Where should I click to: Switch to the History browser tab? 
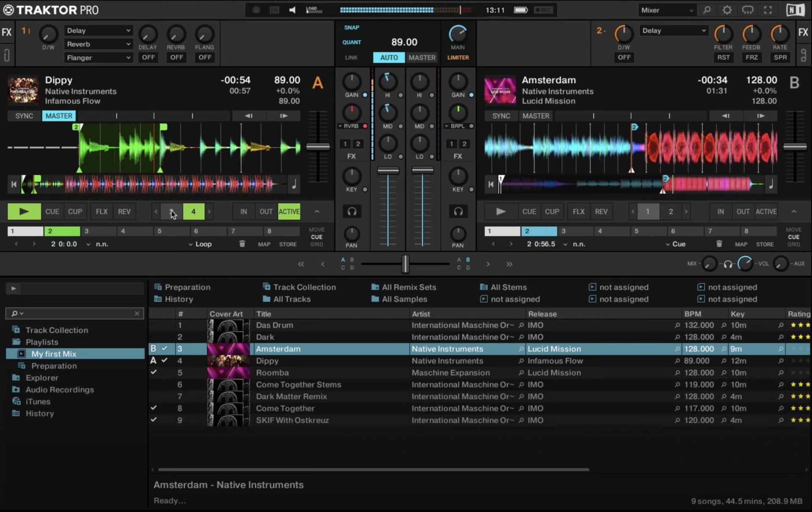pyautogui.click(x=178, y=299)
